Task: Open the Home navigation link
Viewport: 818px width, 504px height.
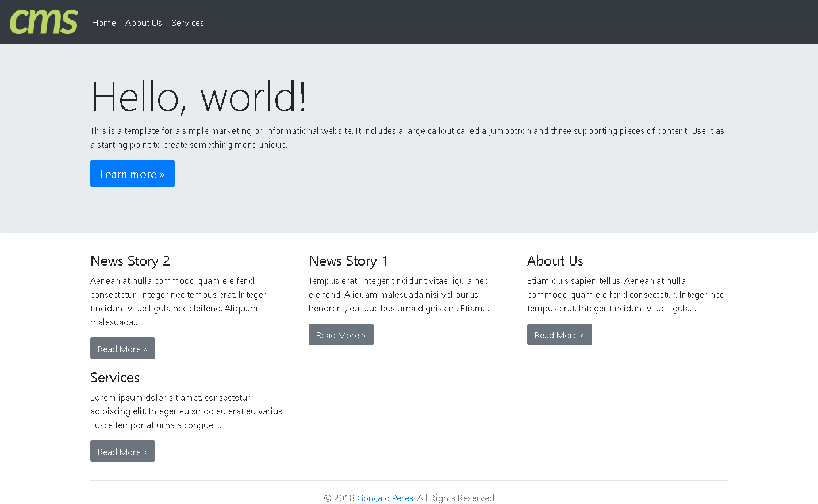Action: 104,23
